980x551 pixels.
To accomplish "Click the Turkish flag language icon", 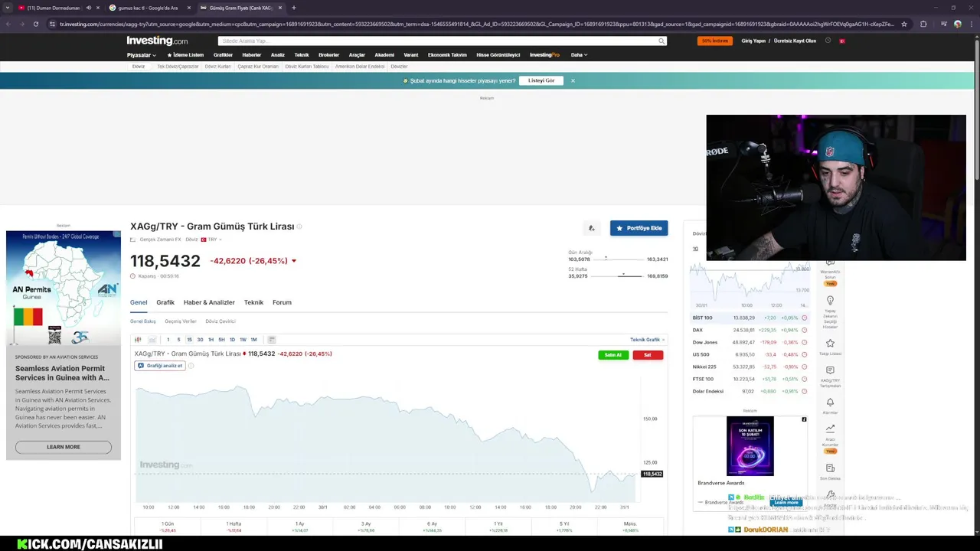I will 842,41.
